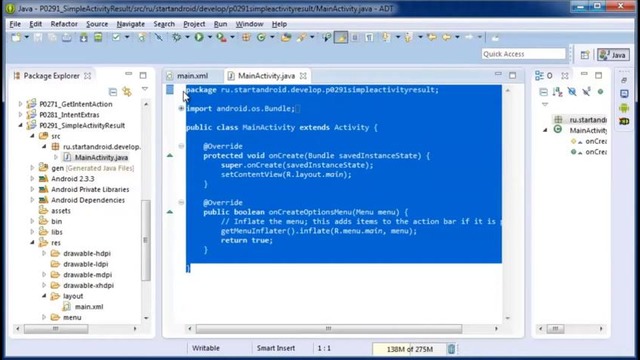Click the New Java Package icon
This screenshot has height=360, width=640.
pyautogui.click(x=246, y=38)
